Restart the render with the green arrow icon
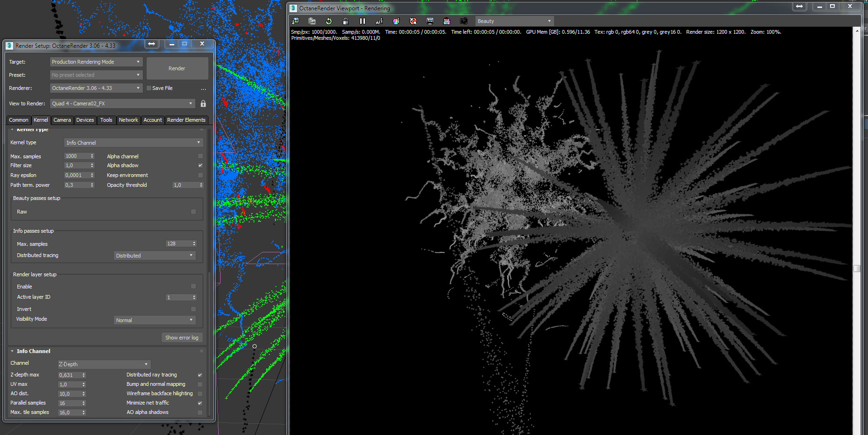868x435 pixels. (x=329, y=21)
